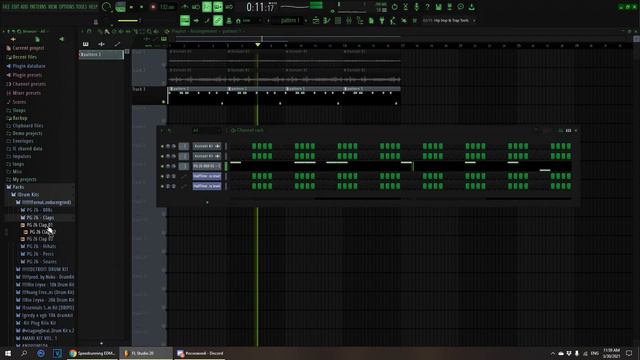Click the first Halftime channel name button

pos(207,176)
